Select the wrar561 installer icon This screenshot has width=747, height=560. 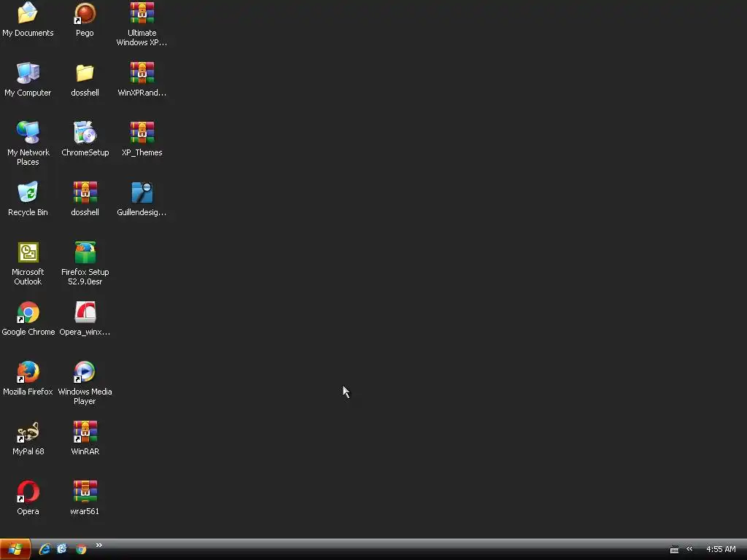[x=85, y=492]
